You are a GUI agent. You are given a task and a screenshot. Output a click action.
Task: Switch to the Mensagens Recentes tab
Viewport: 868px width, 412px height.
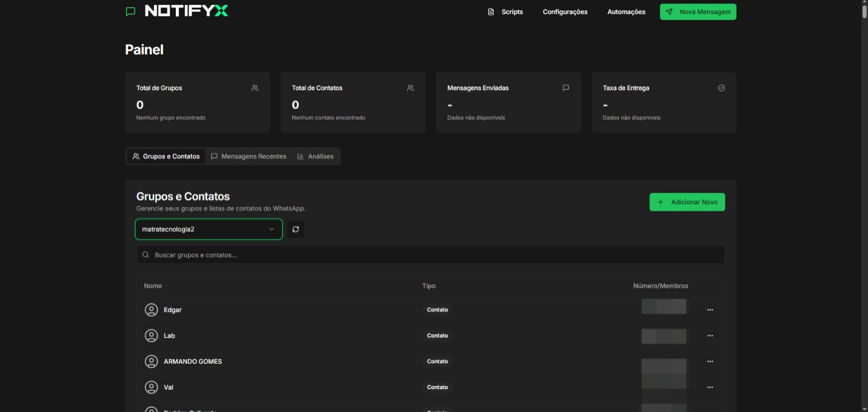248,156
